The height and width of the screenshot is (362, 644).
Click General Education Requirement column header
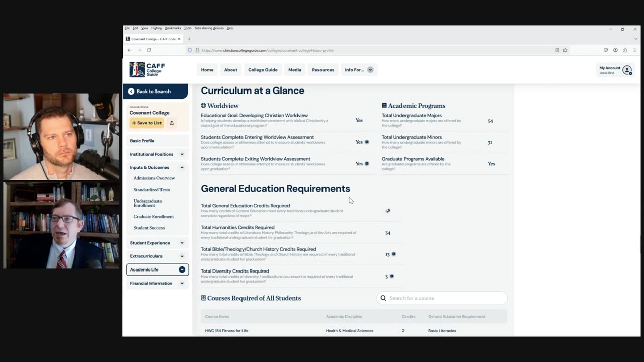pos(456,317)
